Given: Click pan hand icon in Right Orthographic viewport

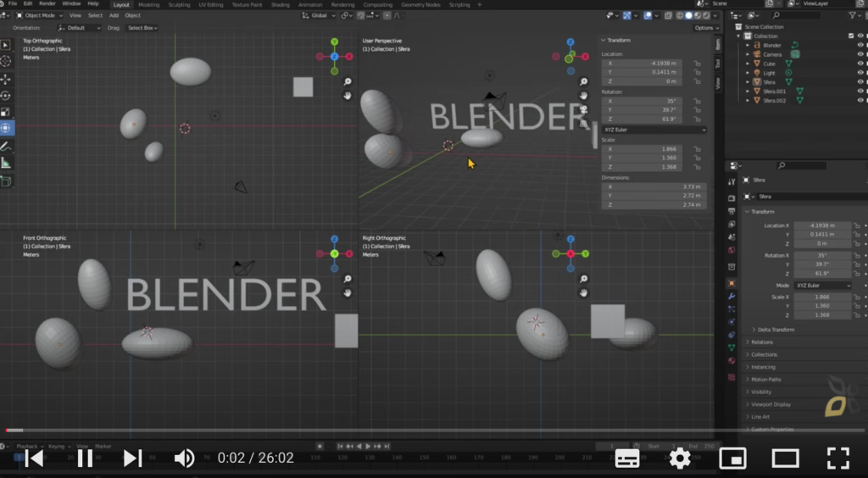Looking at the screenshot, I should (x=583, y=292).
